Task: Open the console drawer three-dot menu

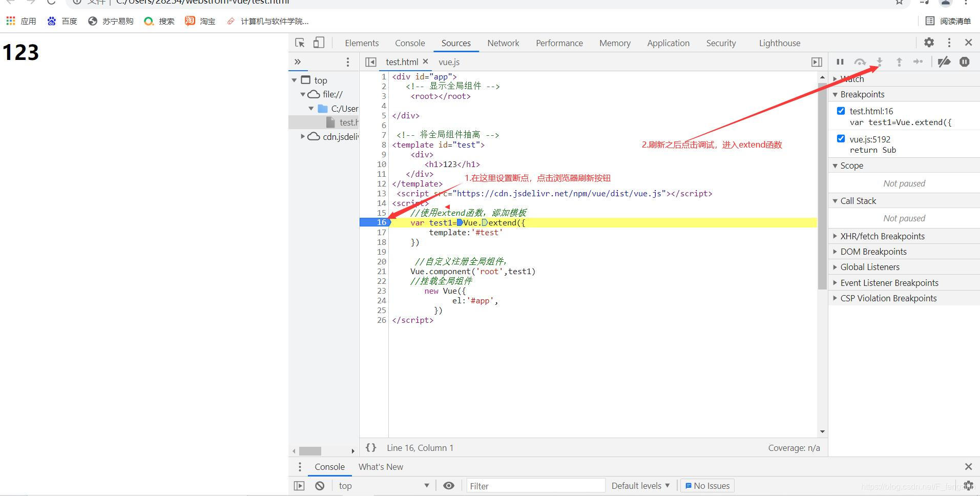Action: click(x=300, y=467)
